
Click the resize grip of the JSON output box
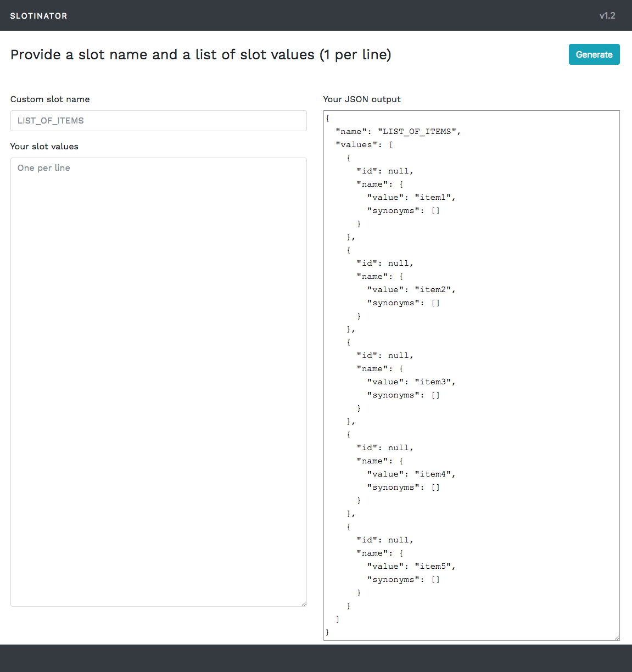click(x=617, y=637)
